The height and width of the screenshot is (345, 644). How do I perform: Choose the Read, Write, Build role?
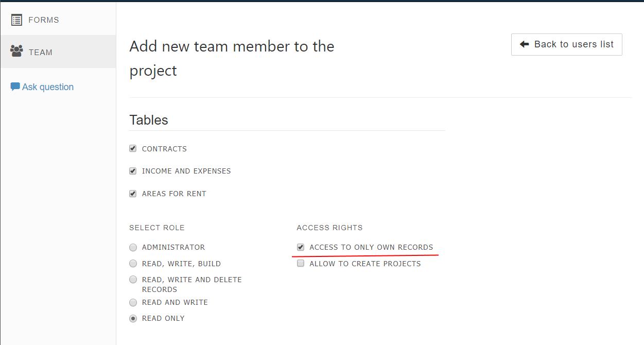[133, 264]
